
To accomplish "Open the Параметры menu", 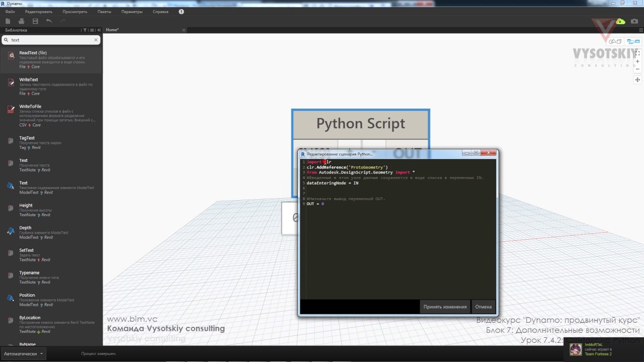I will (132, 12).
